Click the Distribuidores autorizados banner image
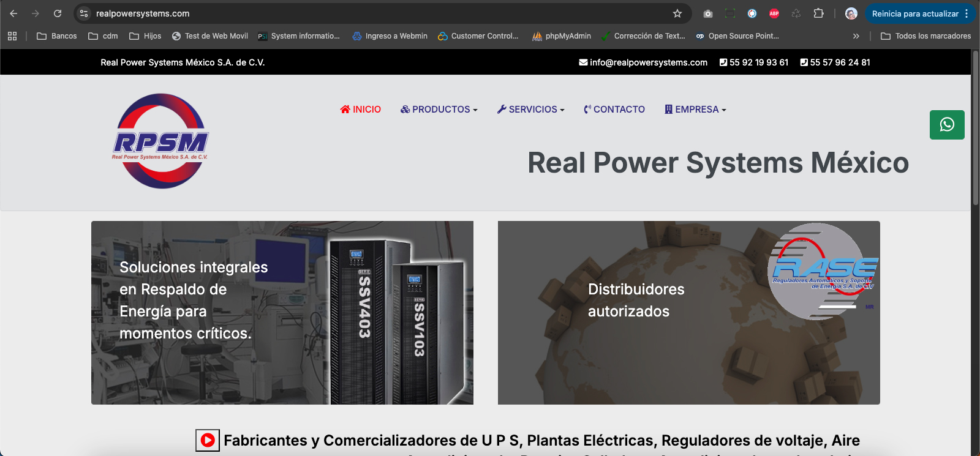 689,313
